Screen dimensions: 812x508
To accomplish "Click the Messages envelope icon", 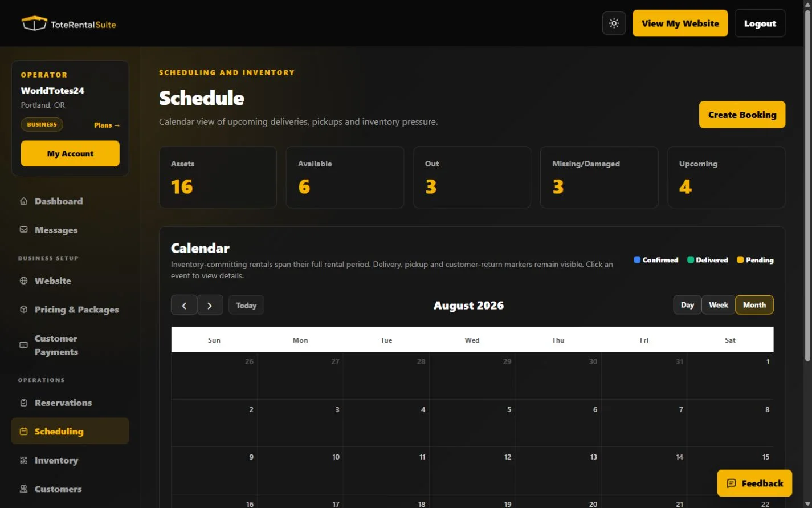I will click(x=23, y=230).
